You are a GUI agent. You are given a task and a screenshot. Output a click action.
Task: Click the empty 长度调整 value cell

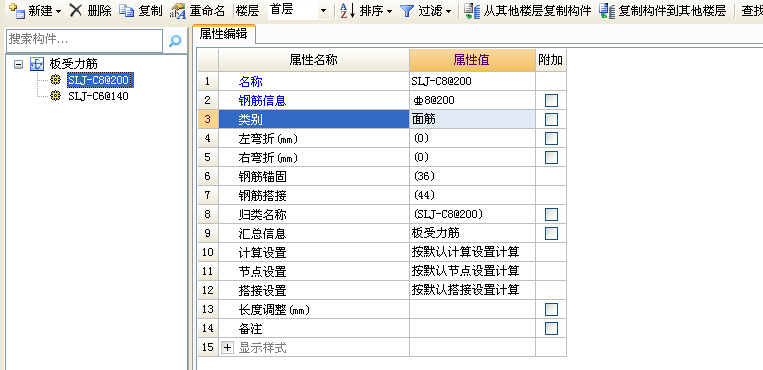click(472, 309)
